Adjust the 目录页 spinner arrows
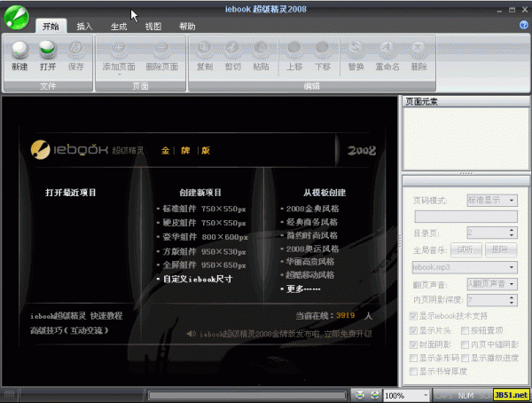 pos(512,233)
